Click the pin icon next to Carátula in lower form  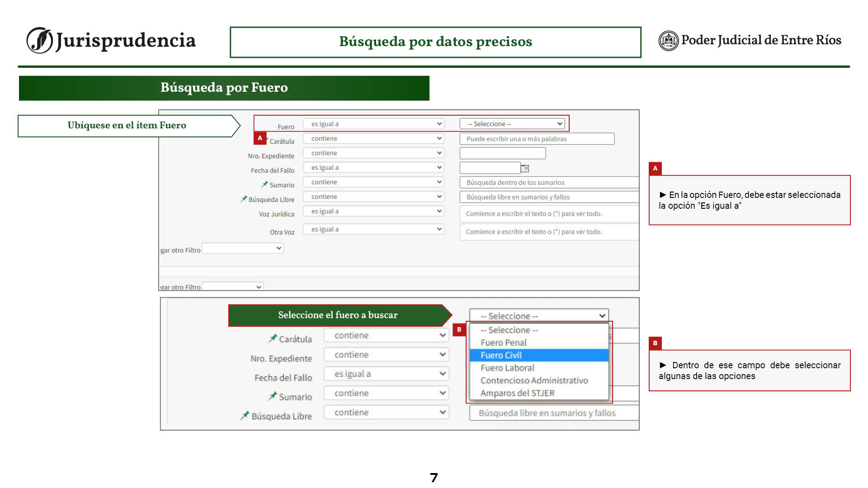pos(273,338)
